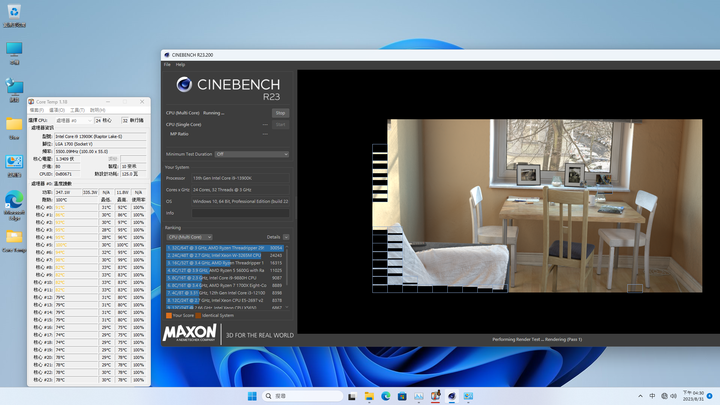Viewport: 720px width, 405px height.
Task: Click the scroll-down arrow of ranking list
Action: pos(287,307)
